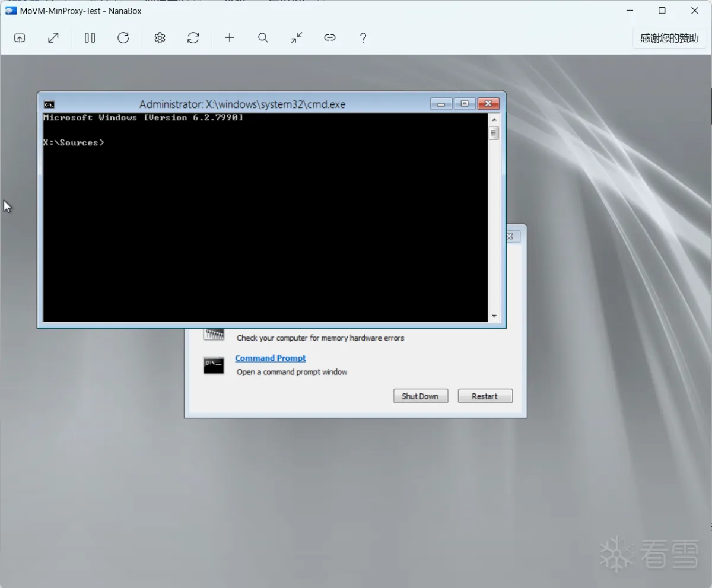The width and height of the screenshot is (712, 588).
Task: Click the cmd.exe icon in the terminal title bar
Action: pos(50,103)
